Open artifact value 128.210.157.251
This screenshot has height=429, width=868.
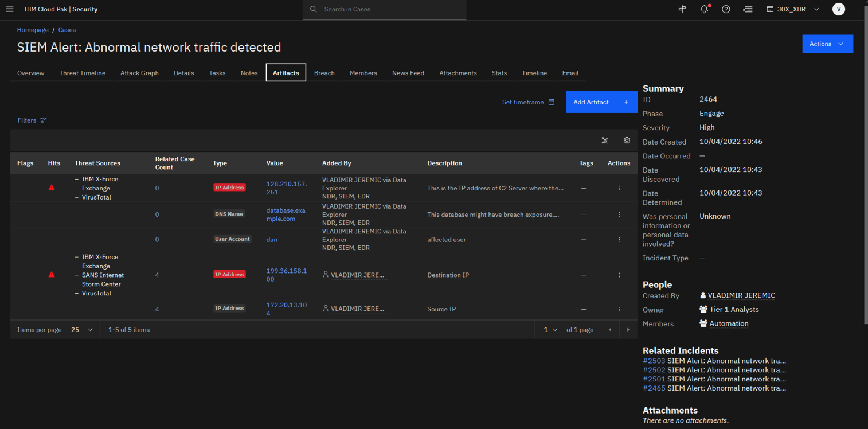(287, 188)
